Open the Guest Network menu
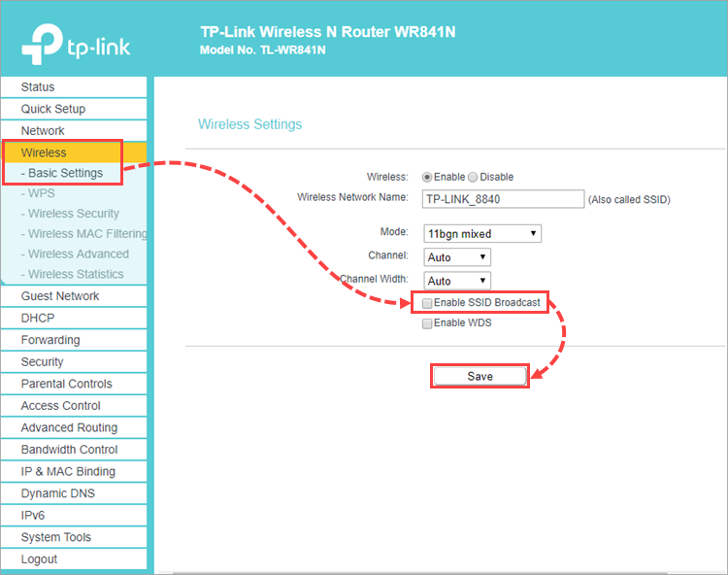Image resolution: width=728 pixels, height=575 pixels. (x=74, y=296)
